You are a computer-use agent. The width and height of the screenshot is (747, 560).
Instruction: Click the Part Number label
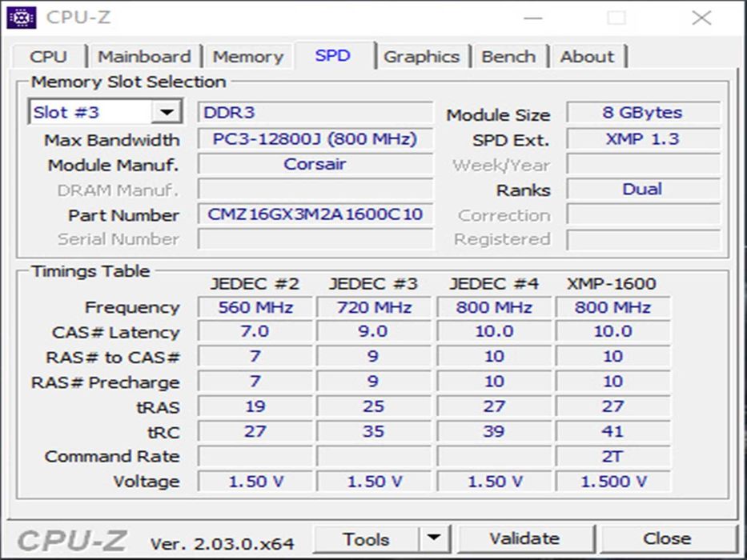point(123,215)
